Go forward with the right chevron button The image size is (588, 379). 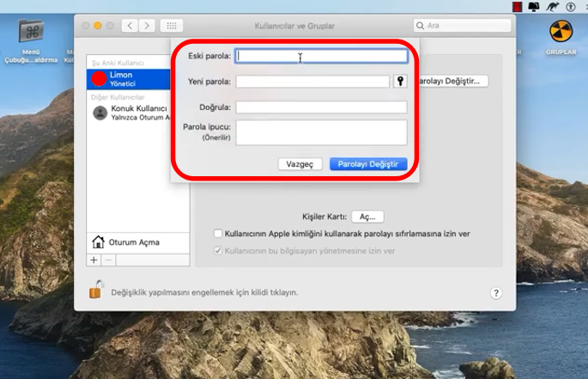148,27
